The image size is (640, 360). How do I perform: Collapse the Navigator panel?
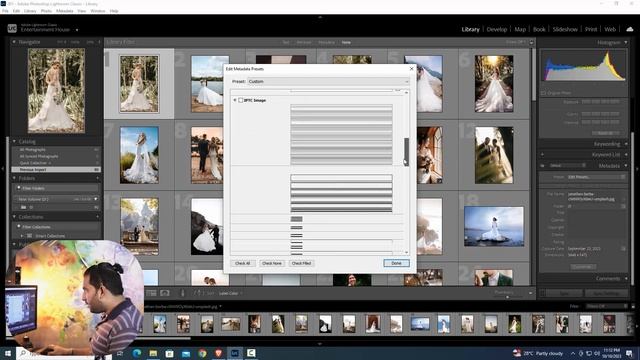pos(14,42)
